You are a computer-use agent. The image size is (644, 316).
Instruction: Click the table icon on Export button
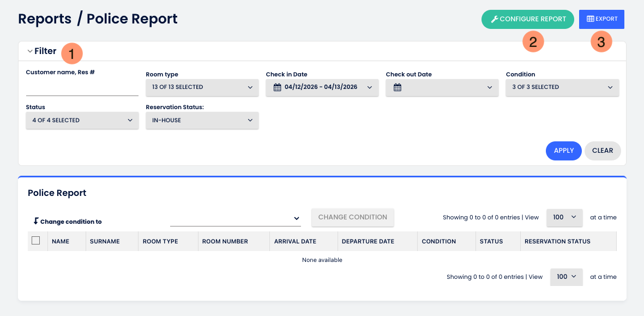(590, 19)
